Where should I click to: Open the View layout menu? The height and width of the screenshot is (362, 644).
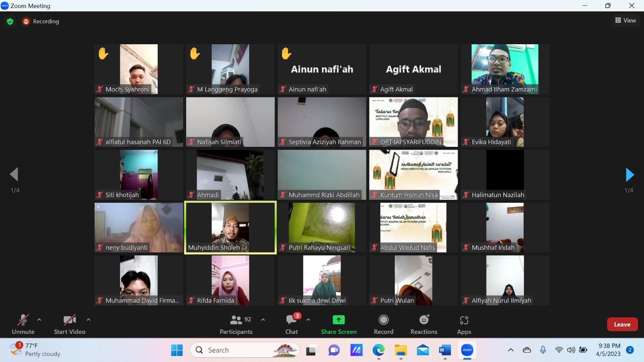pos(625,21)
